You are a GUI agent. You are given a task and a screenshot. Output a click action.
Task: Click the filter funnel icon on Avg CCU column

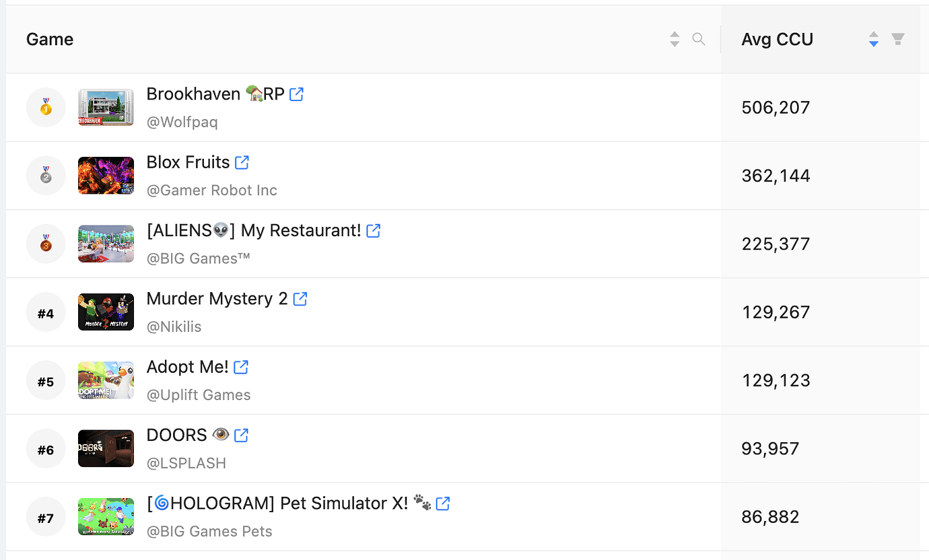(898, 39)
